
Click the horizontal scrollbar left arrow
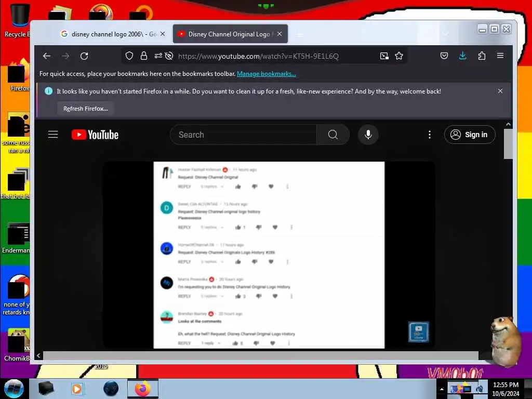[38, 355]
